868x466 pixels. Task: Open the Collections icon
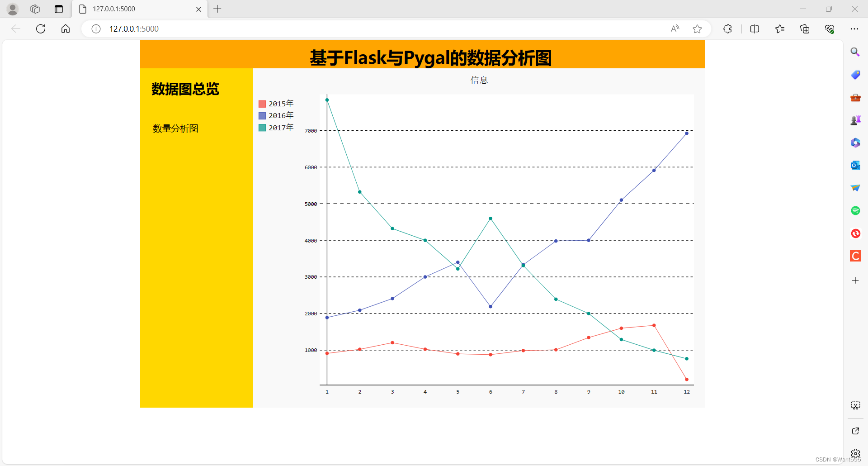coord(805,29)
